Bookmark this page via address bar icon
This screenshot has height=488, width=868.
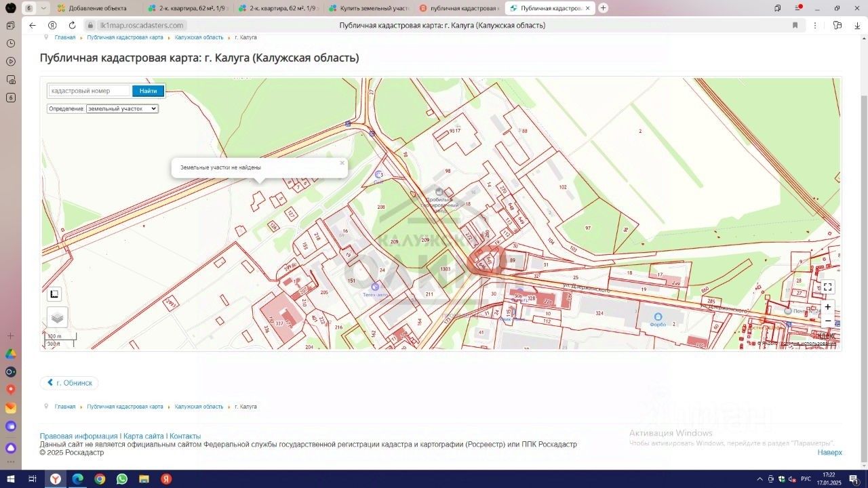click(795, 25)
